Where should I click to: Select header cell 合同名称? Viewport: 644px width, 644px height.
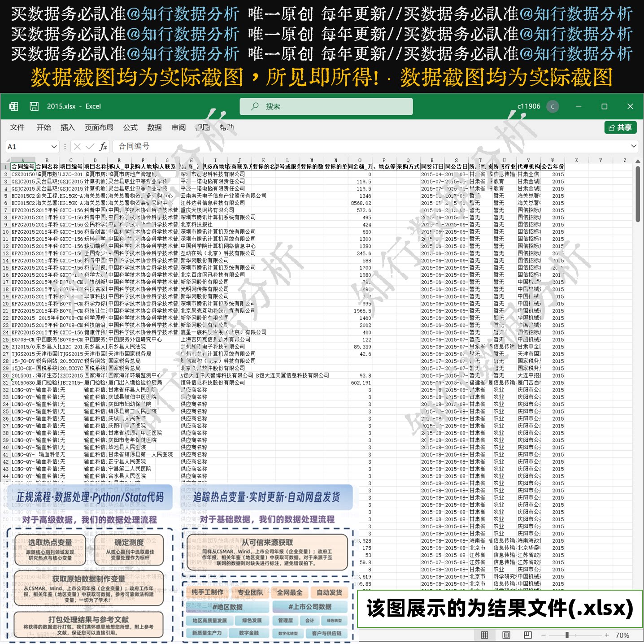(47, 167)
